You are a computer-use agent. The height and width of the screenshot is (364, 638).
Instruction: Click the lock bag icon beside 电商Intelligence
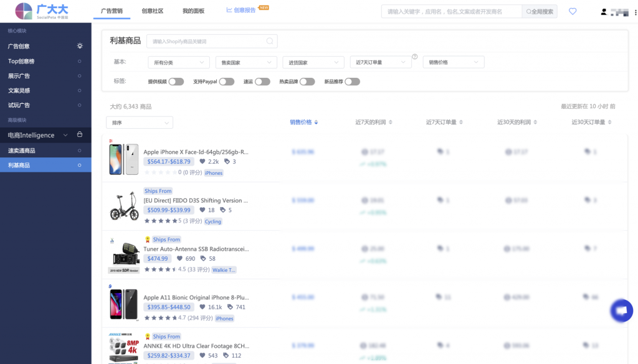(x=80, y=134)
